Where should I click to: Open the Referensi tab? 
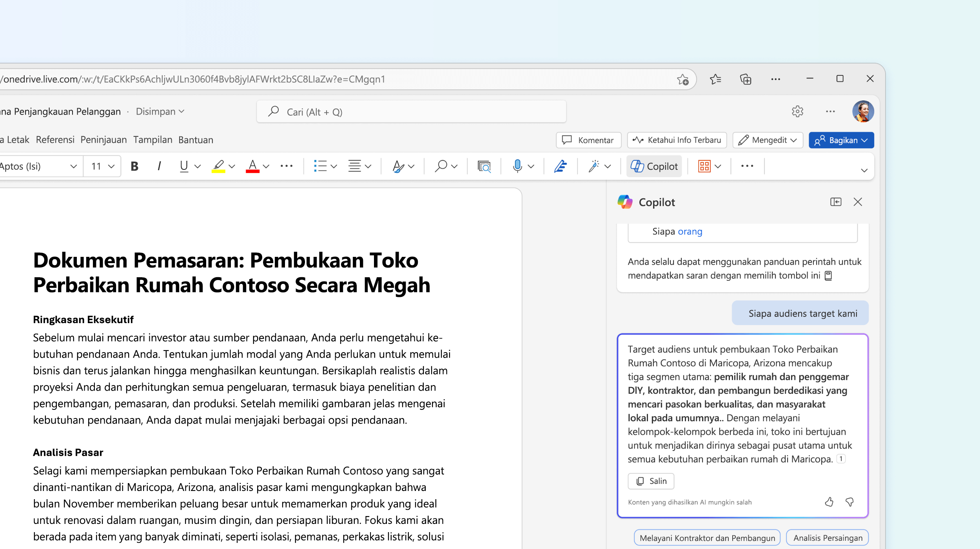(55, 140)
